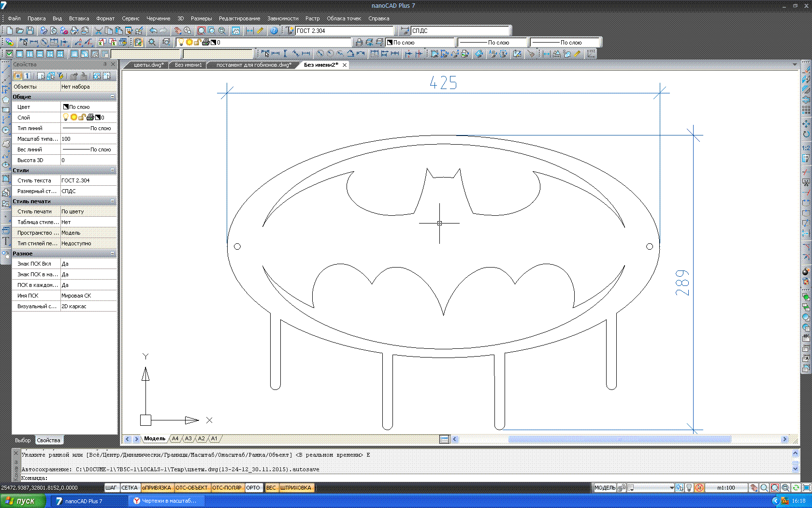
Task: Click the Full screen icon in status bar
Action: pyautogui.click(x=806, y=488)
